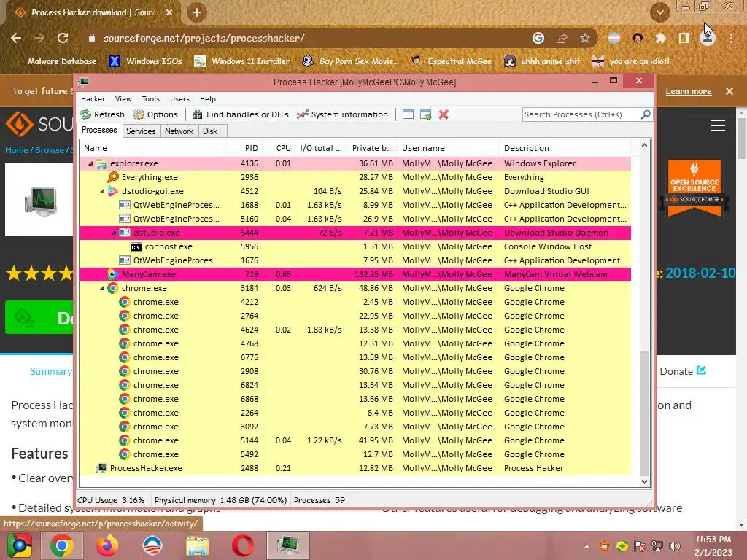Click magnifier icon in search box
This screenshot has height=560, width=747.
tap(646, 114)
